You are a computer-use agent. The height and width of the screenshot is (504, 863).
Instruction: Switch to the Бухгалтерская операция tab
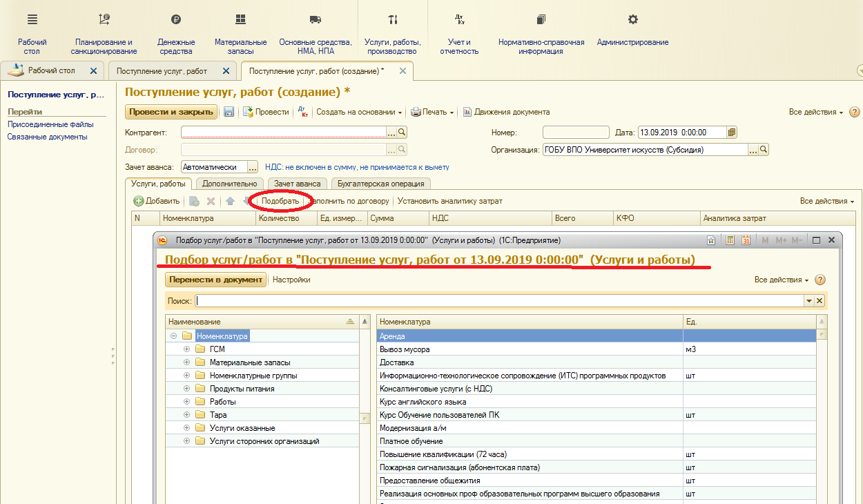380,184
